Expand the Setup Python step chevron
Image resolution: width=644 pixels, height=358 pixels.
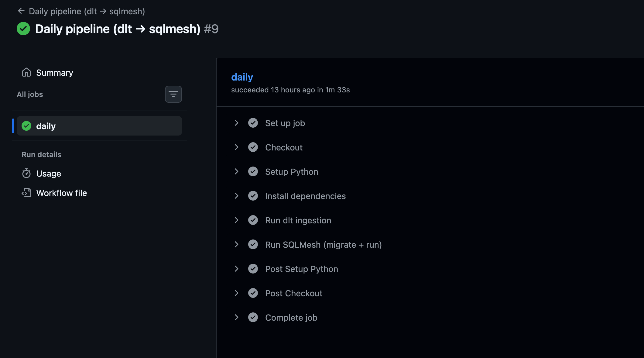236,172
